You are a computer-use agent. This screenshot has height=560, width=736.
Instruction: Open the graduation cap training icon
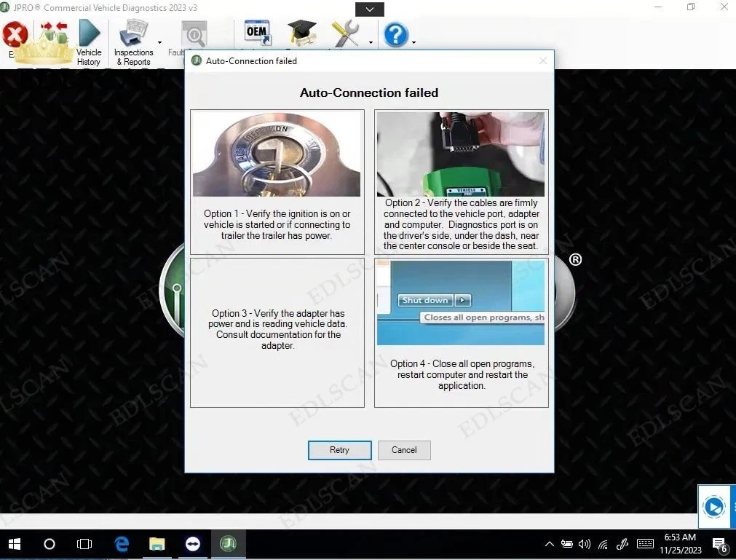coord(301,33)
